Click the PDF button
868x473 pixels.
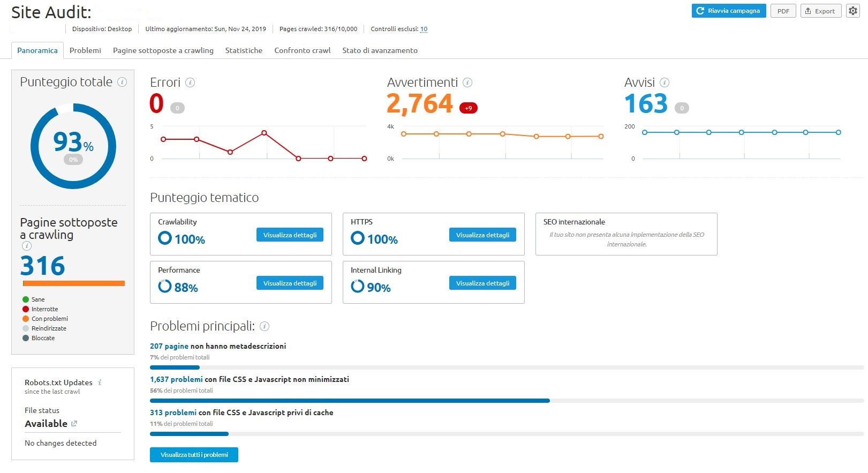[783, 11]
